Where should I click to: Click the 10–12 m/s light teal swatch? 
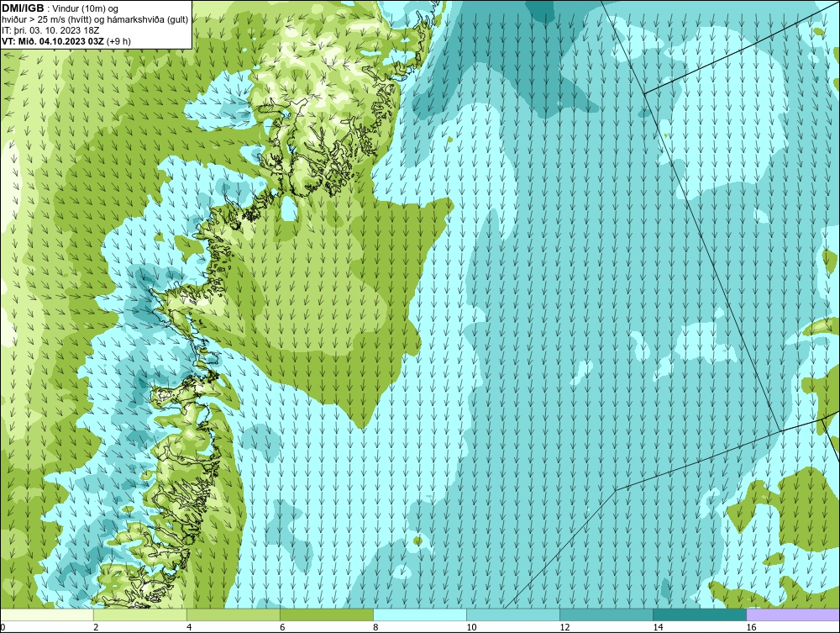click(x=513, y=615)
